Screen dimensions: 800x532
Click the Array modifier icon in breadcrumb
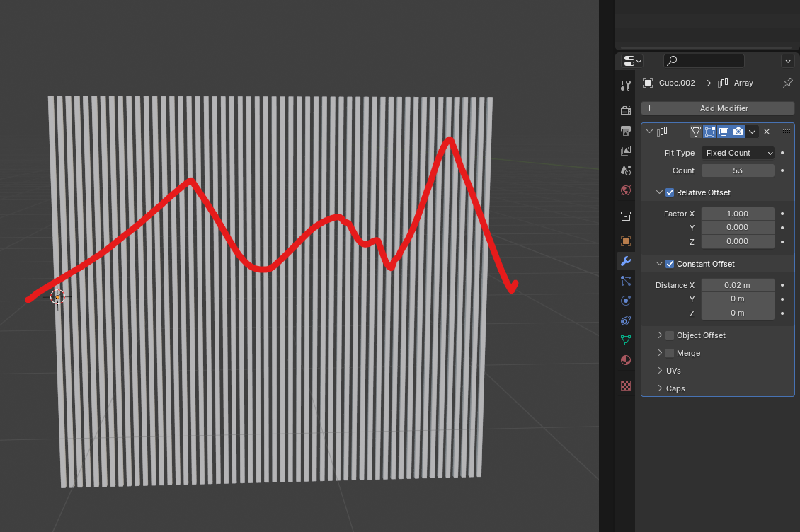[723, 83]
